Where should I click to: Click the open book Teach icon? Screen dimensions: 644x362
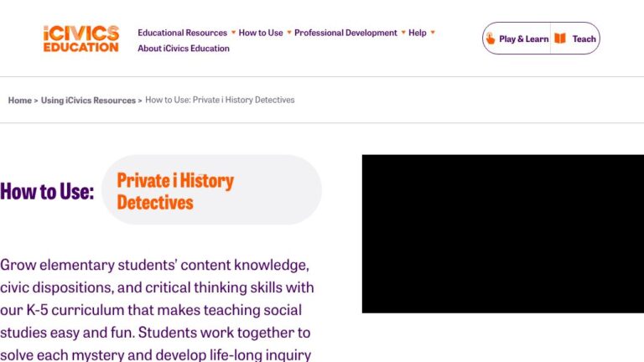pos(560,39)
